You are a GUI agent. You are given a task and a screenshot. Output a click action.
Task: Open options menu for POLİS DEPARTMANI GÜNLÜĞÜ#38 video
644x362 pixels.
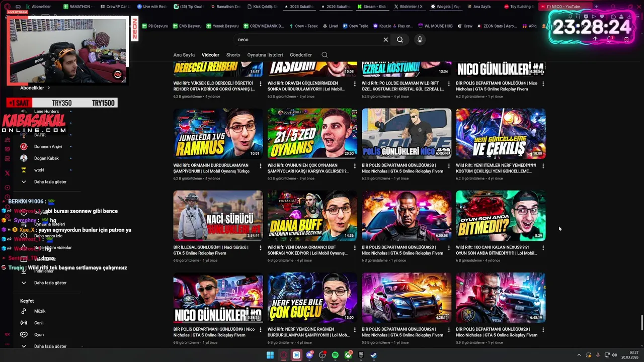point(449,165)
